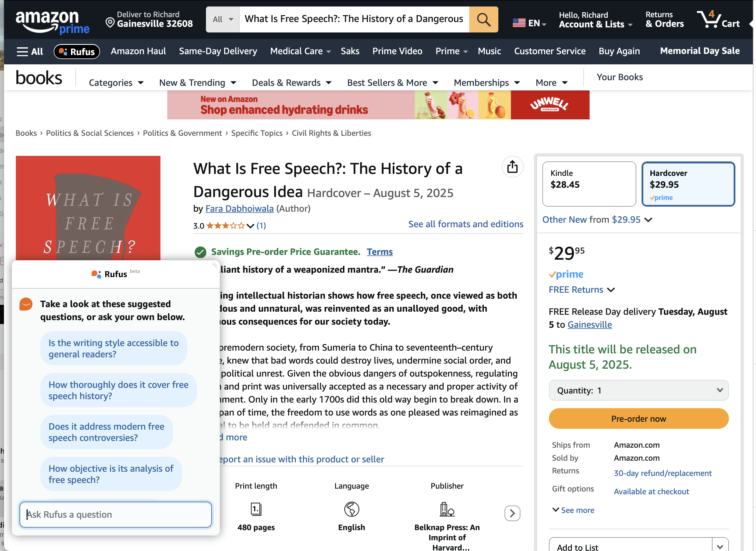Select the Hardcover format option
This screenshot has width=756, height=551.
click(688, 184)
